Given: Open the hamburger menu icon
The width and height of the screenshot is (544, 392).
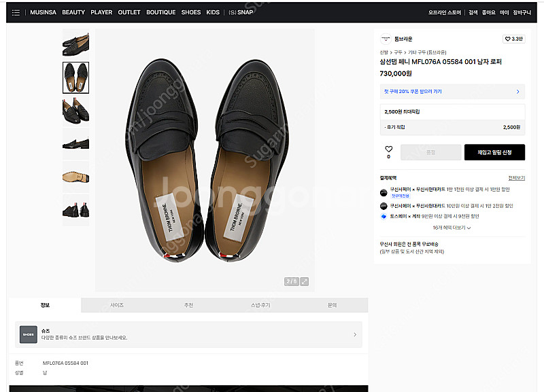Looking at the screenshot, I should pos(16,13).
